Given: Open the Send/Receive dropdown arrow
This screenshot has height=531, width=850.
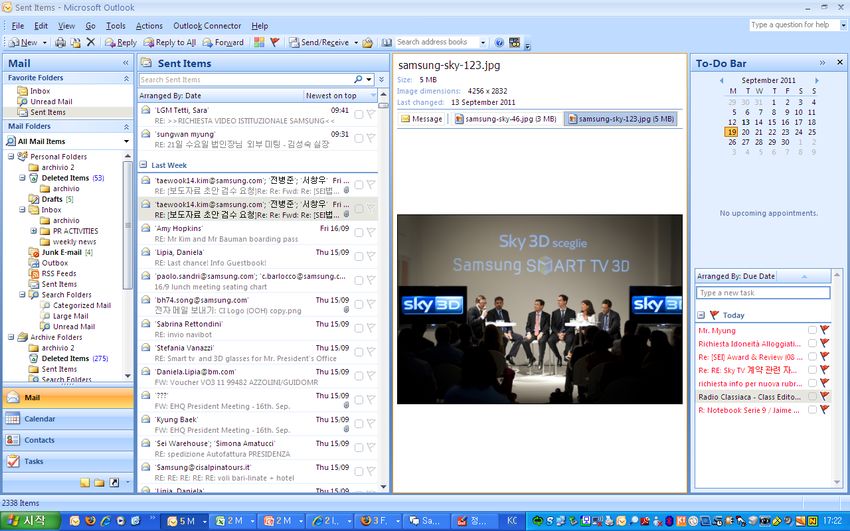Looking at the screenshot, I should pyautogui.click(x=356, y=42).
